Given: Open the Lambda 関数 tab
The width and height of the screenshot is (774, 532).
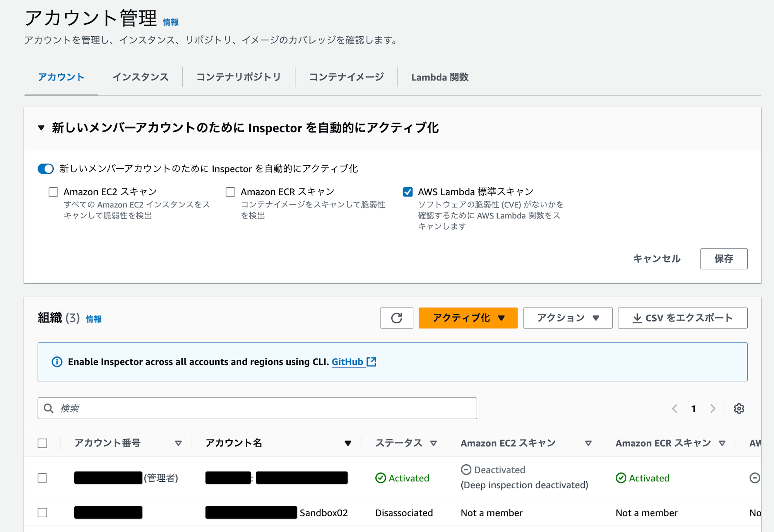Looking at the screenshot, I should [440, 77].
